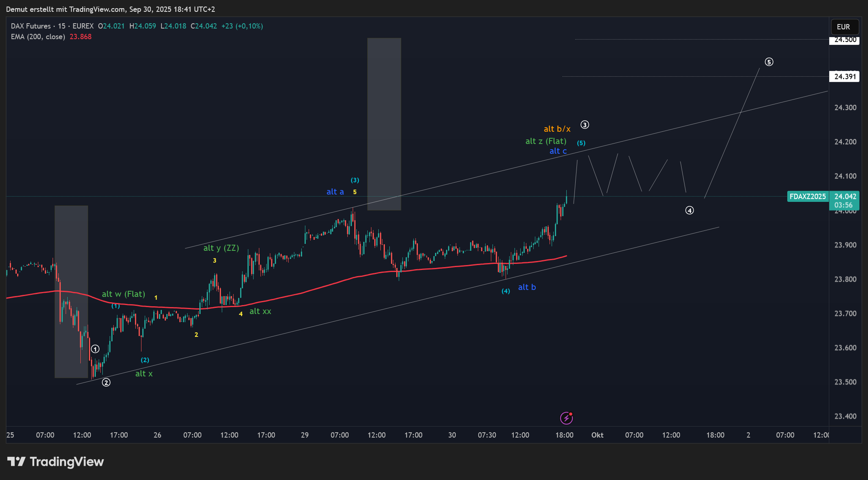The width and height of the screenshot is (868, 480).
Task: Click the cyan (4) wave label
Action: 506,291
